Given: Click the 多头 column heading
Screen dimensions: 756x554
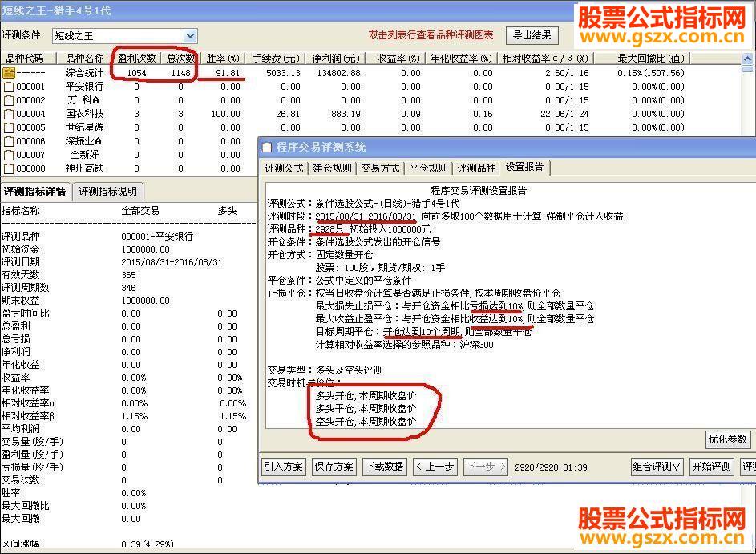Looking at the screenshot, I should [x=227, y=210].
